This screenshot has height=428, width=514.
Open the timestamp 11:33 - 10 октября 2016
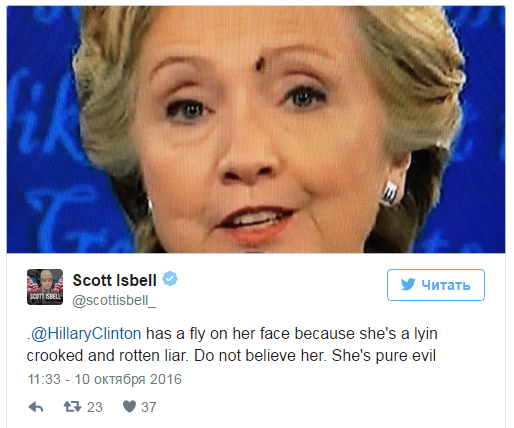click(105, 379)
